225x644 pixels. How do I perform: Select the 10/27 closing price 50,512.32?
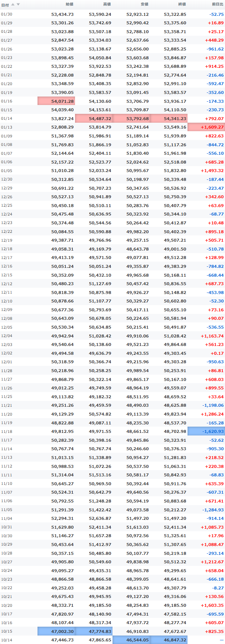[x=175, y=562]
